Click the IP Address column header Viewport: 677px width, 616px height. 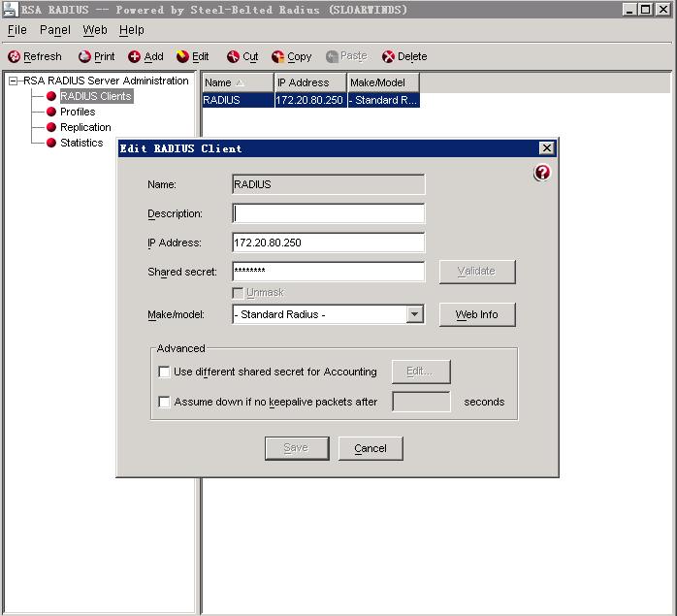pos(310,82)
